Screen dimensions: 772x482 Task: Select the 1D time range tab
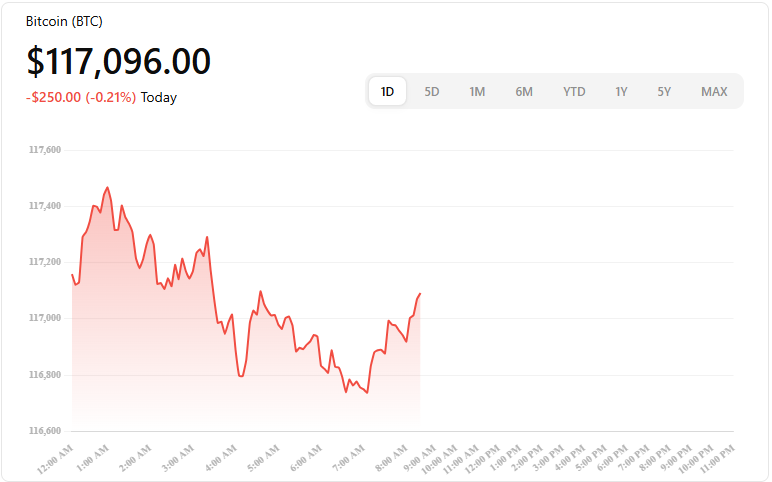tap(387, 91)
